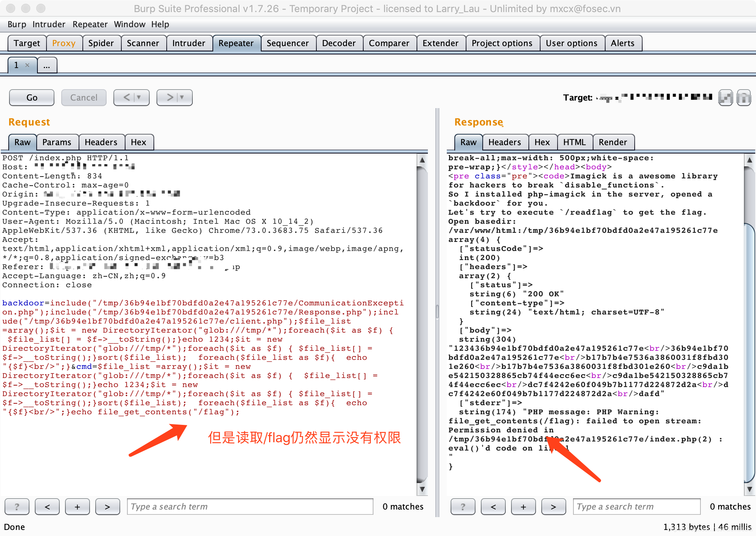The image size is (756, 536).
Task: Click previous match arrow in request search
Action: coord(47,507)
